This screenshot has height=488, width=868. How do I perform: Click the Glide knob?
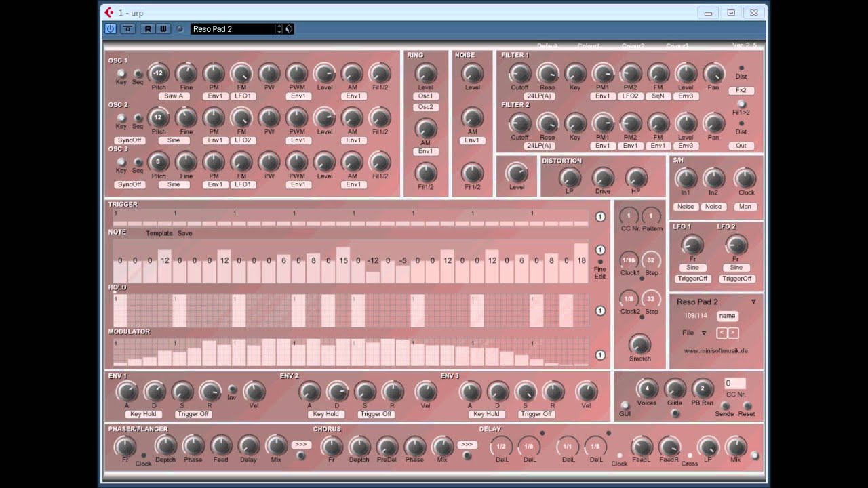(x=675, y=388)
